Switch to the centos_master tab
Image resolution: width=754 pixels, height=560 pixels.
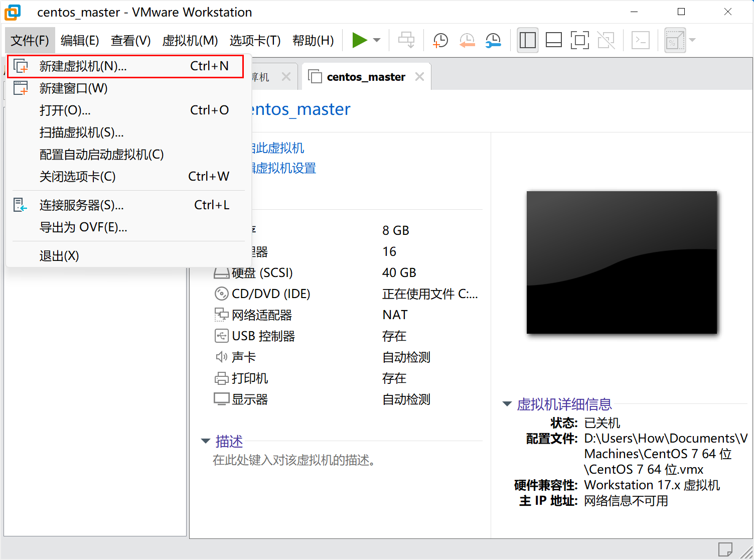point(366,77)
